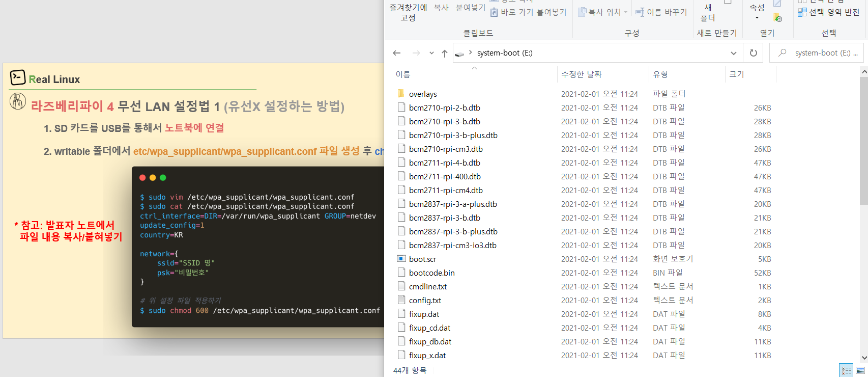Screen dimensions: 868x377
Task: Select file icon of bcm2710-rpi-3-b.dtb
Action: coord(401,121)
